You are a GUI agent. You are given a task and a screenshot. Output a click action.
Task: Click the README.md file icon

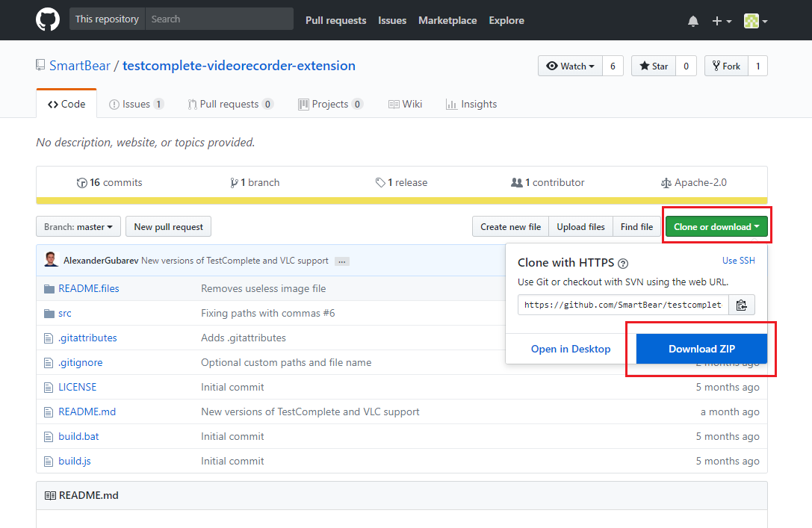click(x=49, y=412)
